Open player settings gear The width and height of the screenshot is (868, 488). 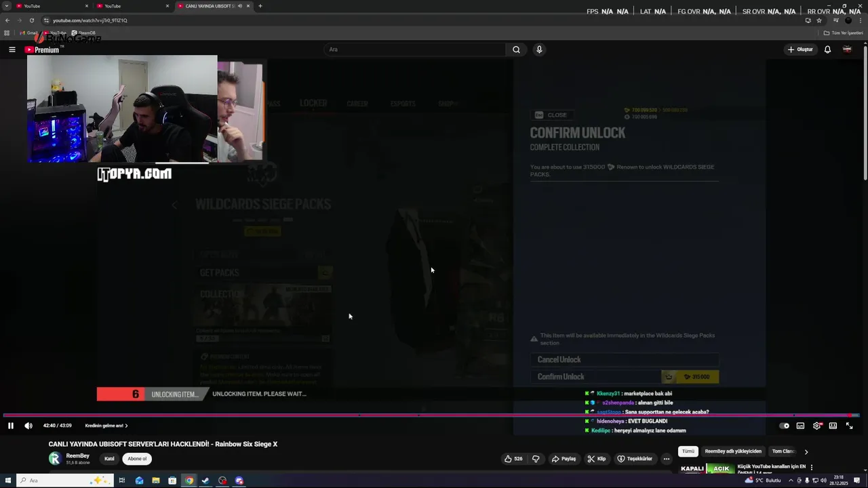click(817, 426)
